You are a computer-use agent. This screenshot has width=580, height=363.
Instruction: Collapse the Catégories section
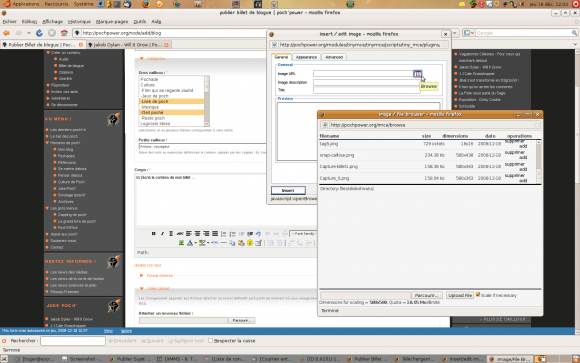[141, 58]
